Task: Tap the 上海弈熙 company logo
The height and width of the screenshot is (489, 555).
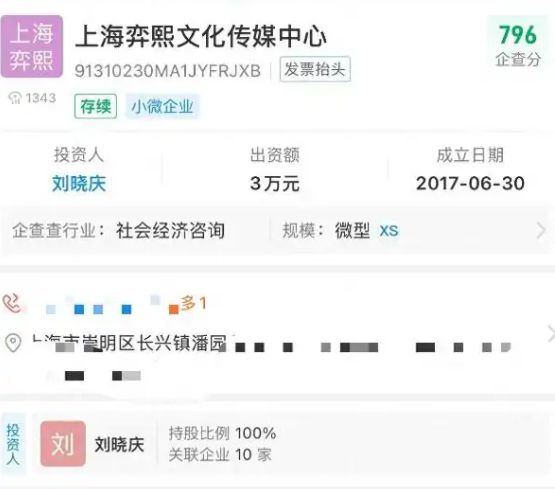Action: click(32, 46)
